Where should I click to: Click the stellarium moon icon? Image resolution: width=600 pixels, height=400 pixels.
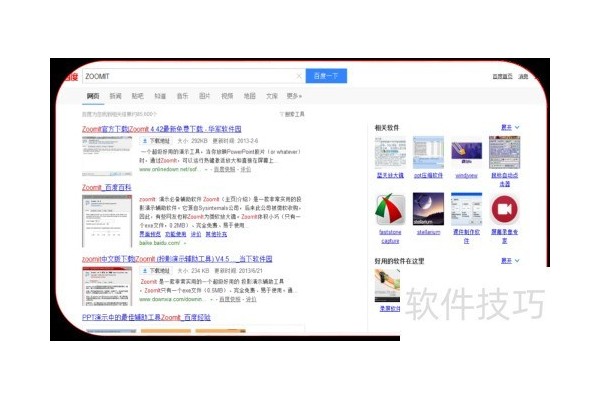pyautogui.click(x=428, y=209)
